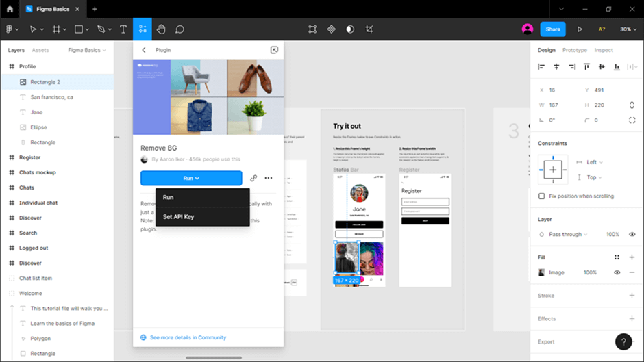Click the Image fill swatch thumbnail

(x=541, y=272)
